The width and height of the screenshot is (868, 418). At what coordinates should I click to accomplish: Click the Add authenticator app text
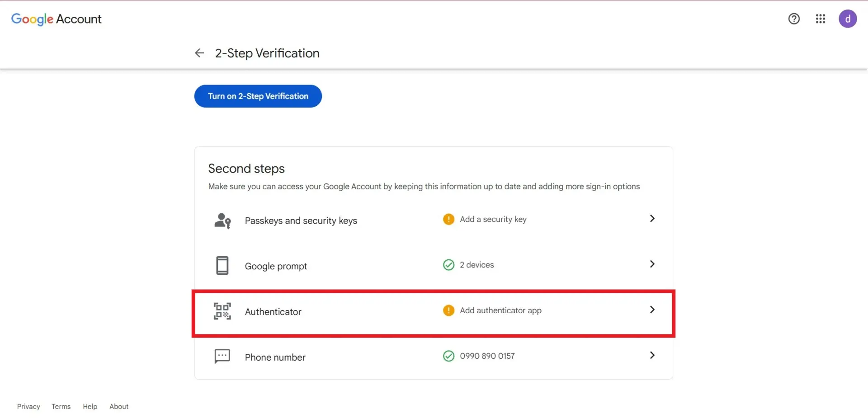[x=500, y=310]
